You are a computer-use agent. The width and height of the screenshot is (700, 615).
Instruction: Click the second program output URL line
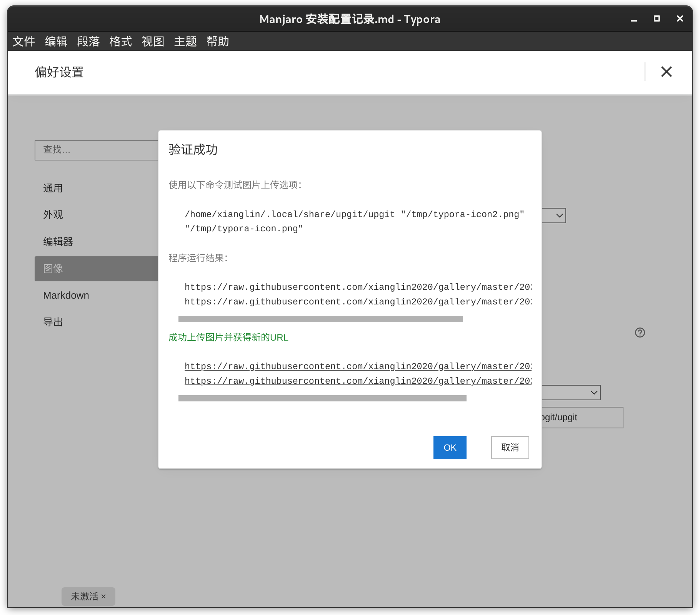(358, 302)
